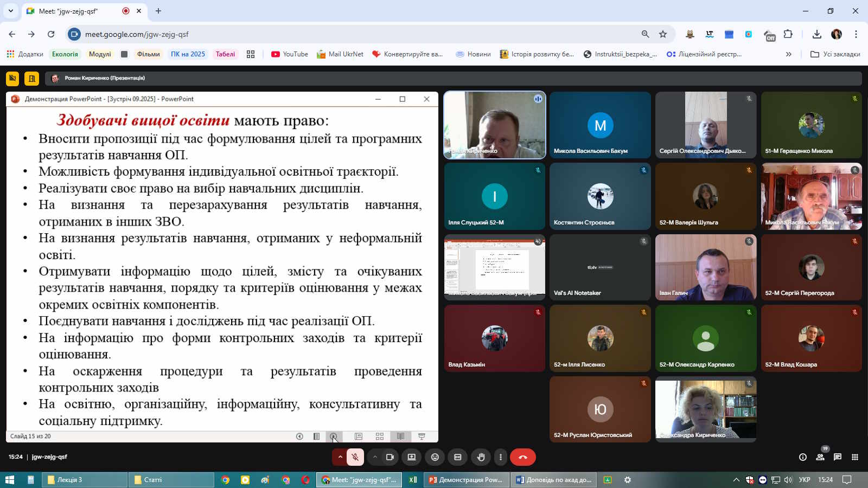This screenshot has height=488, width=868.
Task: Leave the call with the red hang-up button
Action: [x=522, y=457]
